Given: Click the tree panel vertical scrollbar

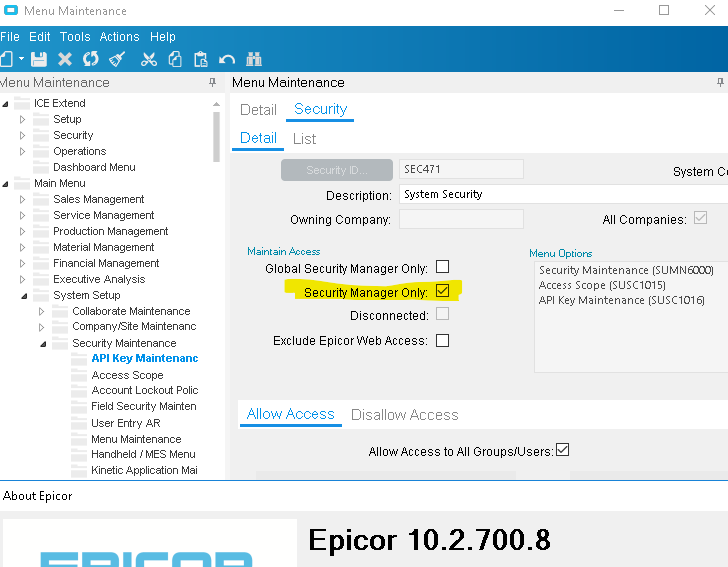Looking at the screenshot, I should point(216,137).
